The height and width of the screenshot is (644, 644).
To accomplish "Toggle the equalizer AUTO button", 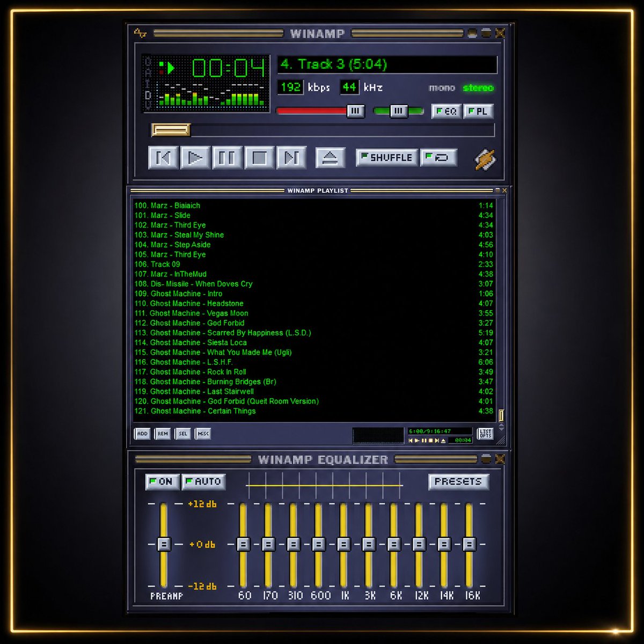I will (203, 482).
